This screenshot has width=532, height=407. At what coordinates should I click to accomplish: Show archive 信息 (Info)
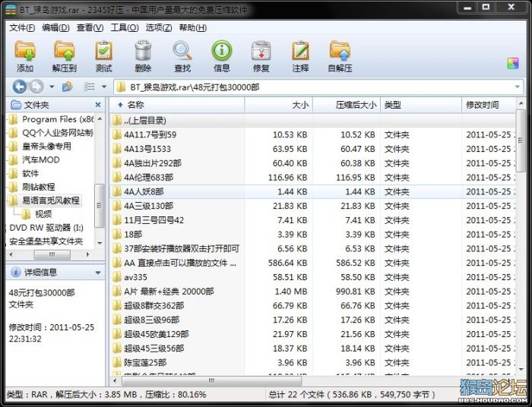click(x=222, y=56)
